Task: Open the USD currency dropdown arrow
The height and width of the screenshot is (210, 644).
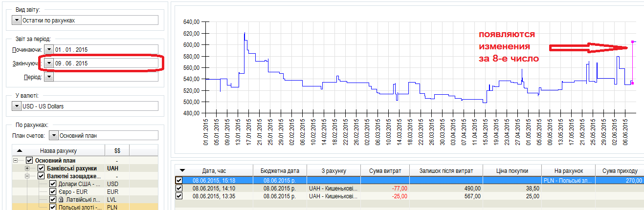Action: pos(16,106)
